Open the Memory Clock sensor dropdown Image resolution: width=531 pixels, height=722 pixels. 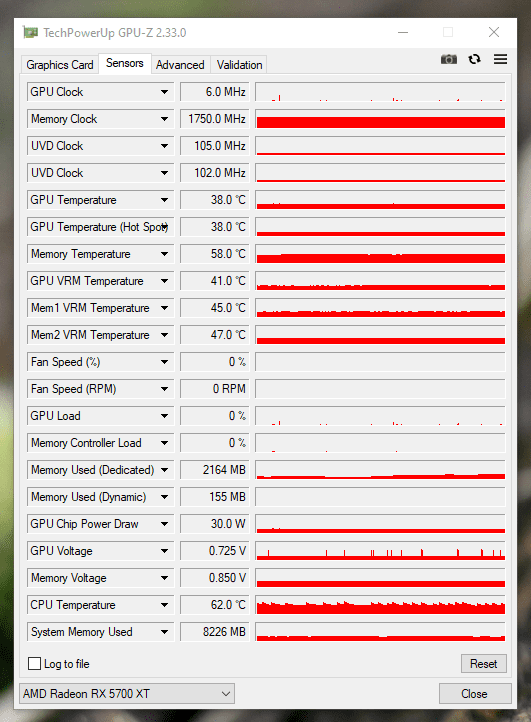click(164, 119)
